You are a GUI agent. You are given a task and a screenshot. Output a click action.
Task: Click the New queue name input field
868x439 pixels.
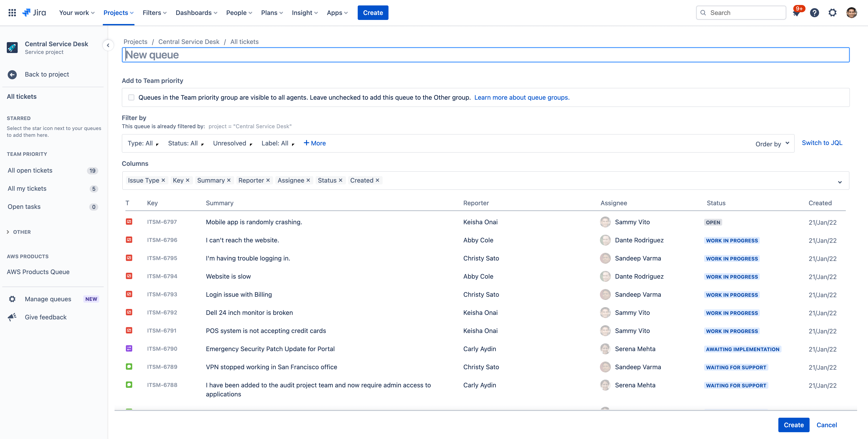pyautogui.click(x=486, y=54)
